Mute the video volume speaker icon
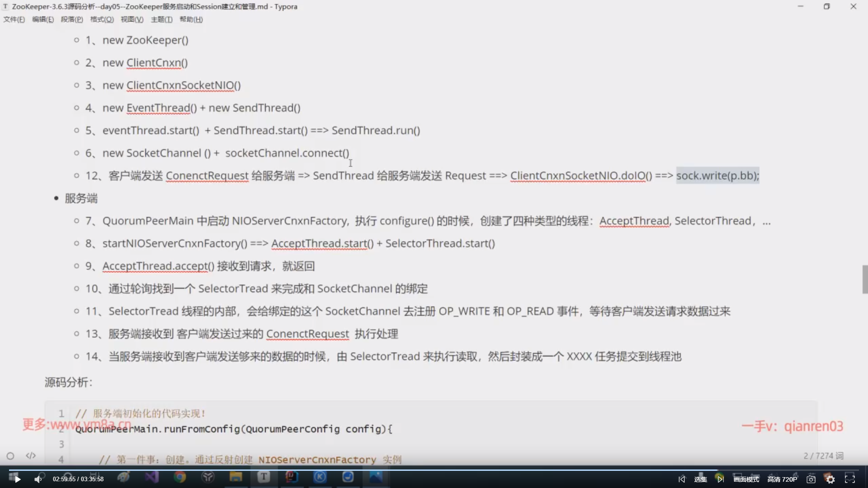868x488 pixels. [x=38, y=479]
